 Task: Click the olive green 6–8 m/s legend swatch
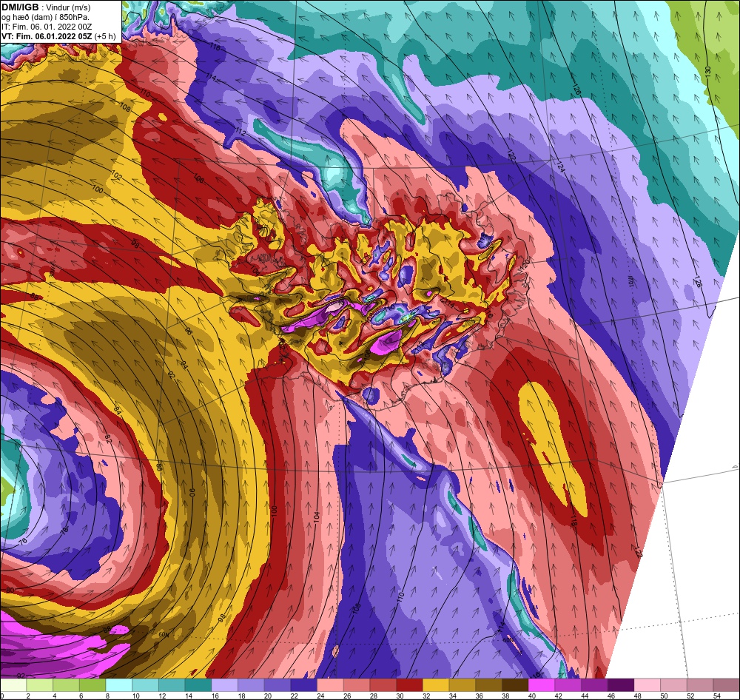[x=92, y=685]
